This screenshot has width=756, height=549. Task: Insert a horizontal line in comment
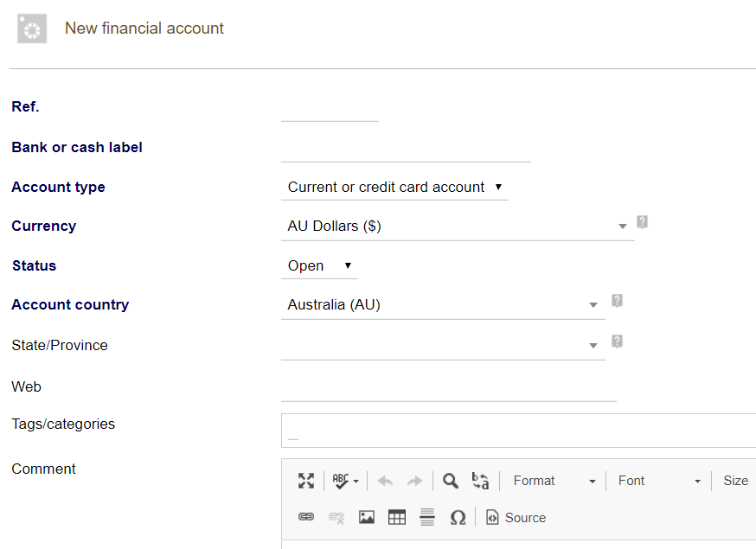pos(427,517)
